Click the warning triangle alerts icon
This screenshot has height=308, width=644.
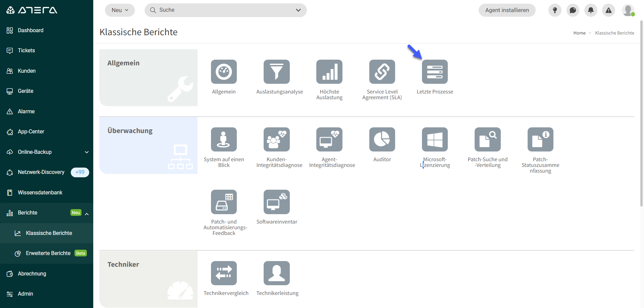coord(608,10)
